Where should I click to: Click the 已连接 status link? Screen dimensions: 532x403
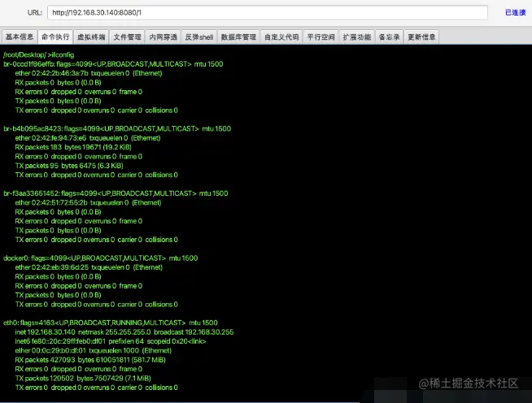click(515, 12)
